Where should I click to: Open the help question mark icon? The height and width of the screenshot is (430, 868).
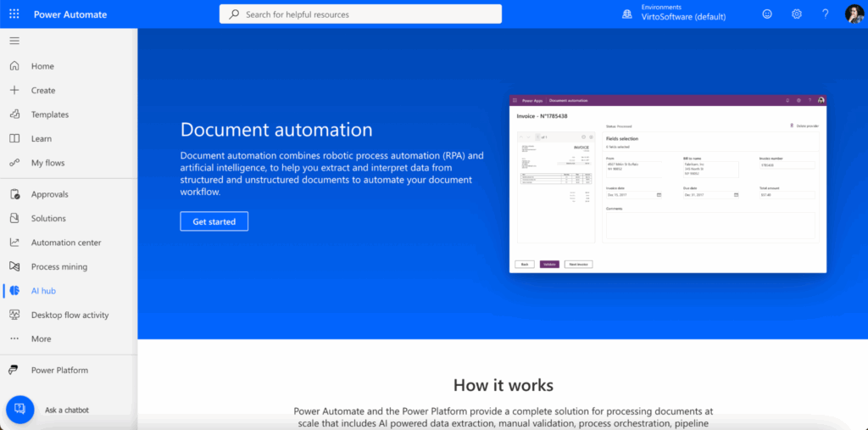tap(826, 14)
